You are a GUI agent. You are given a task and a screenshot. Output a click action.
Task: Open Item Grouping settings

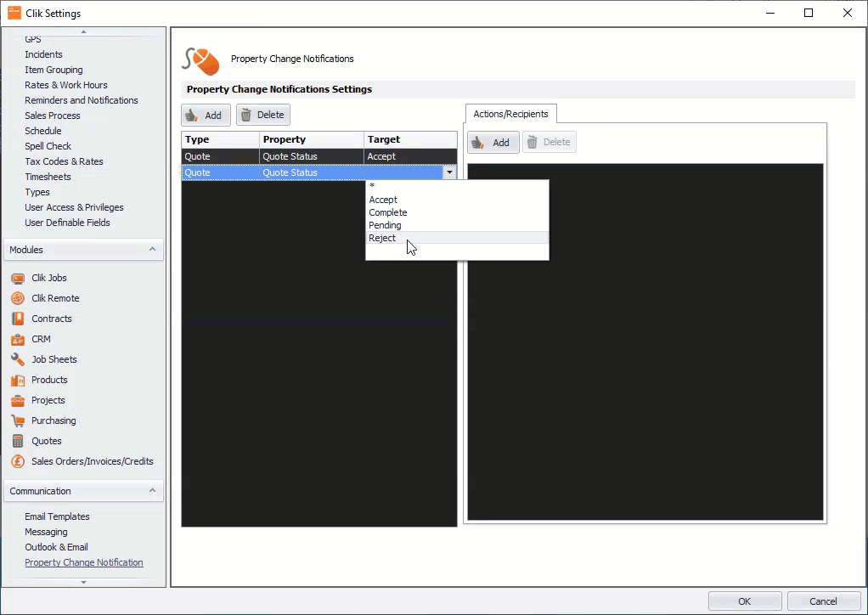[x=54, y=70]
